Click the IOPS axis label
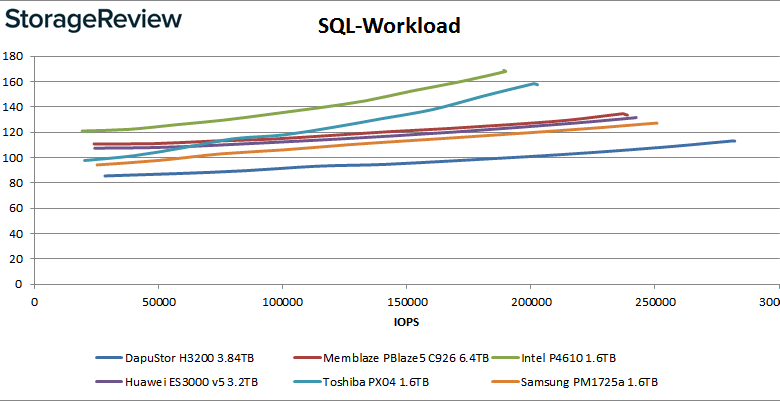780x401 pixels. click(406, 322)
